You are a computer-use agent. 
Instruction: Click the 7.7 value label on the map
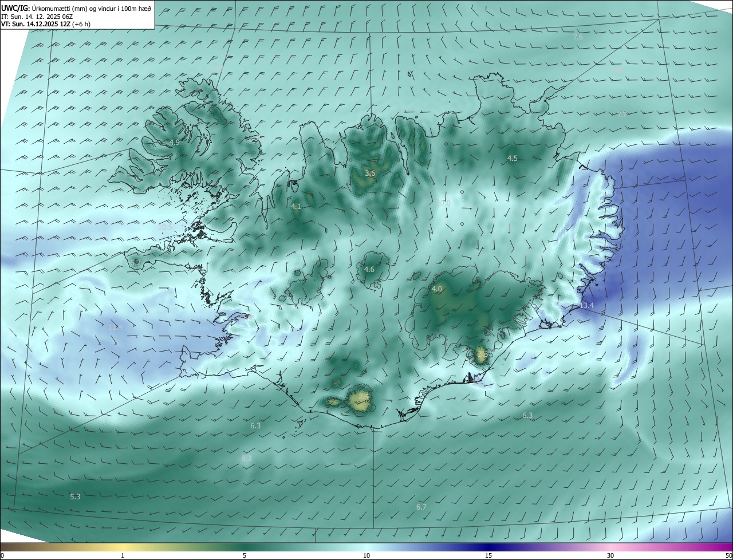[x=622, y=115]
